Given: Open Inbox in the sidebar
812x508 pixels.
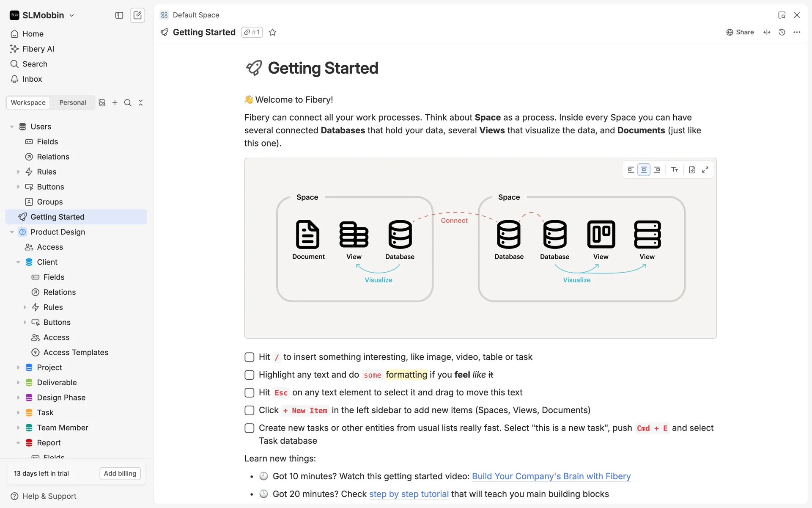Looking at the screenshot, I should point(32,79).
